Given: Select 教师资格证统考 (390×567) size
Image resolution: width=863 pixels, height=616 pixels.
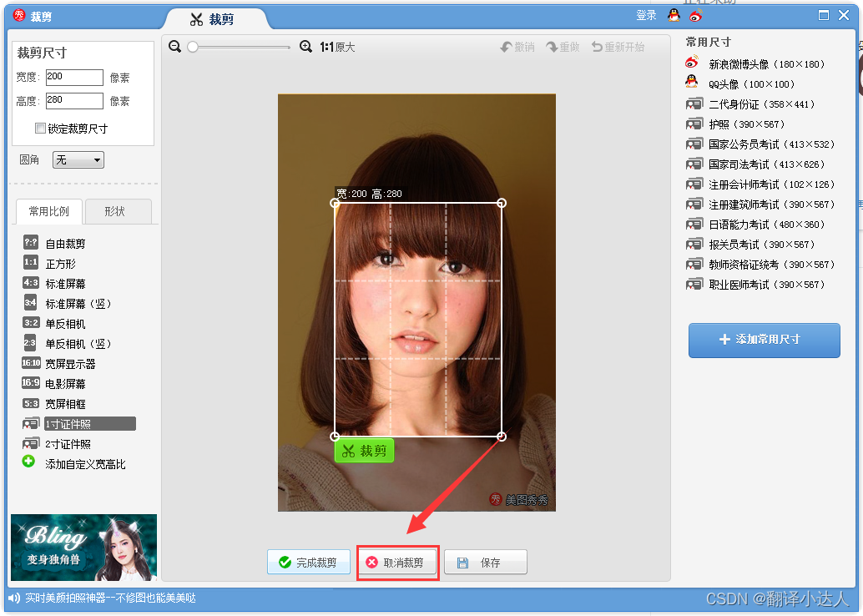Looking at the screenshot, I should (760, 265).
